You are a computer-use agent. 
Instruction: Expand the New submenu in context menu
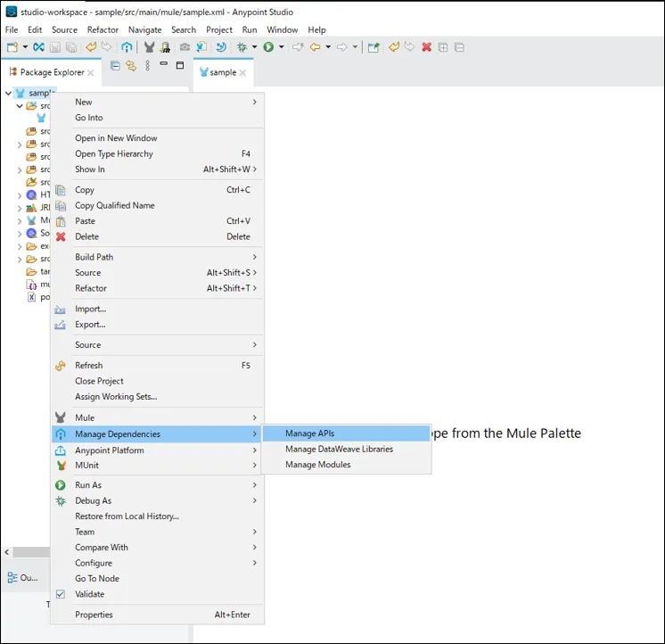[x=158, y=102]
